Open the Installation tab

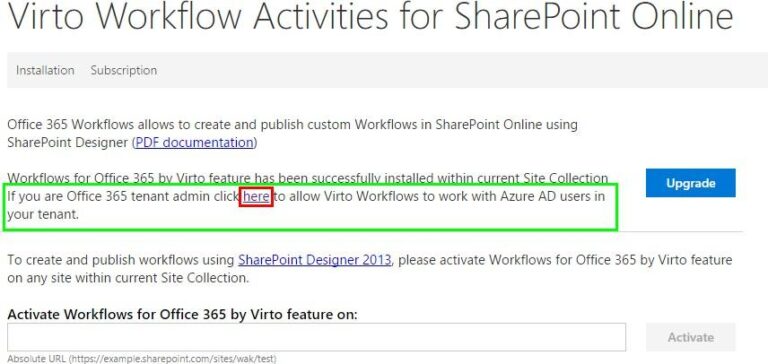pyautogui.click(x=45, y=70)
